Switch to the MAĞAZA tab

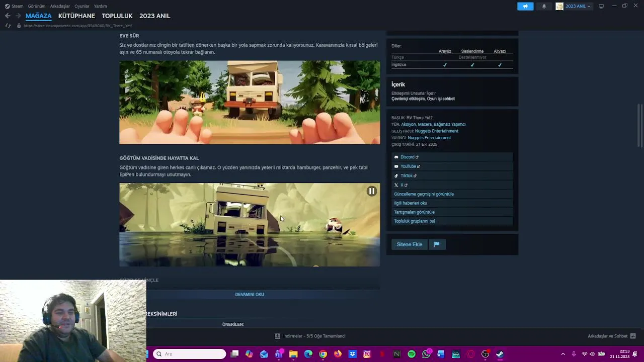click(x=39, y=16)
